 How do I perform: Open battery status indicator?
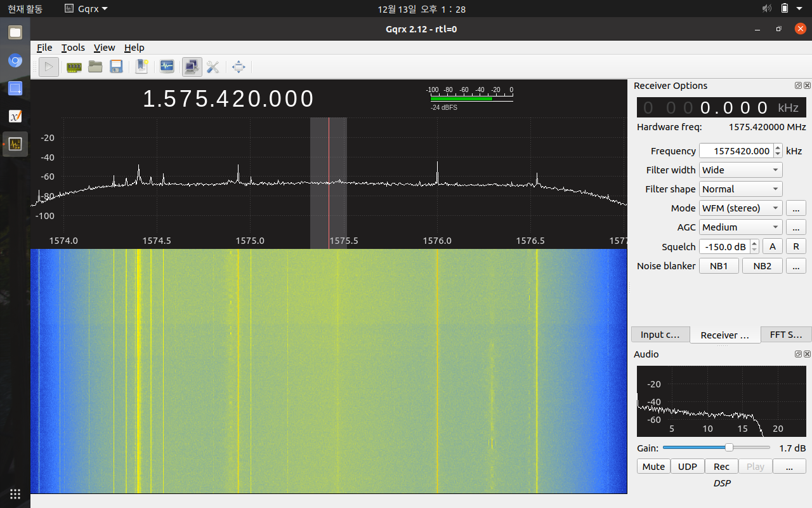pyautogui.click(x=785, y=9)
